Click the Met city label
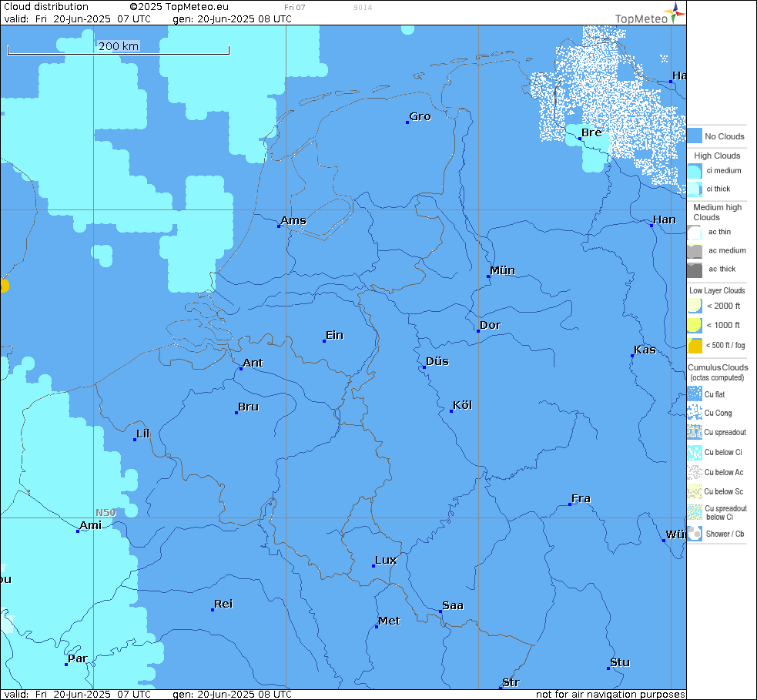757x700 pixels. tap(389, 621)
